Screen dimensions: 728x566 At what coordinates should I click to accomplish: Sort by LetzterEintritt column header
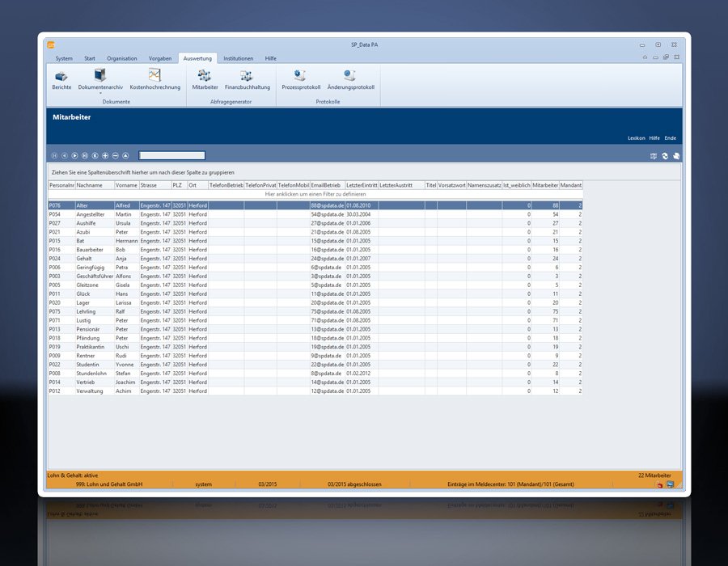coord(362,185)
